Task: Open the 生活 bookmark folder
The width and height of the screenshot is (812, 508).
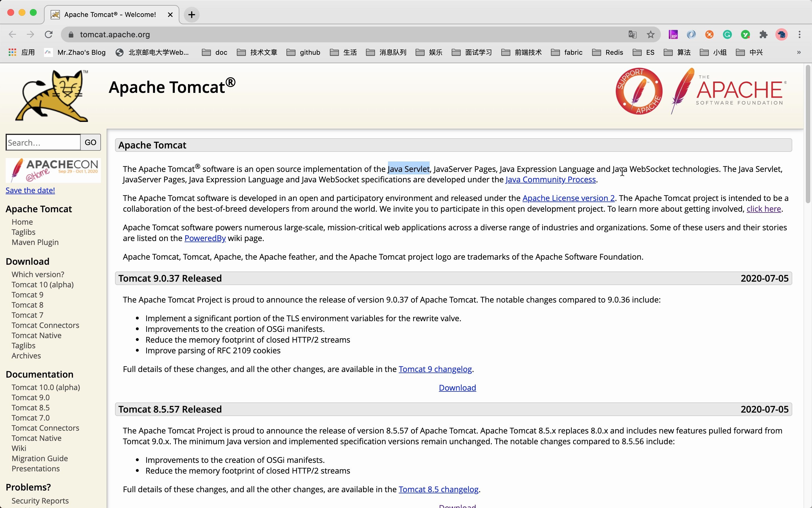Action: point(343,52)
